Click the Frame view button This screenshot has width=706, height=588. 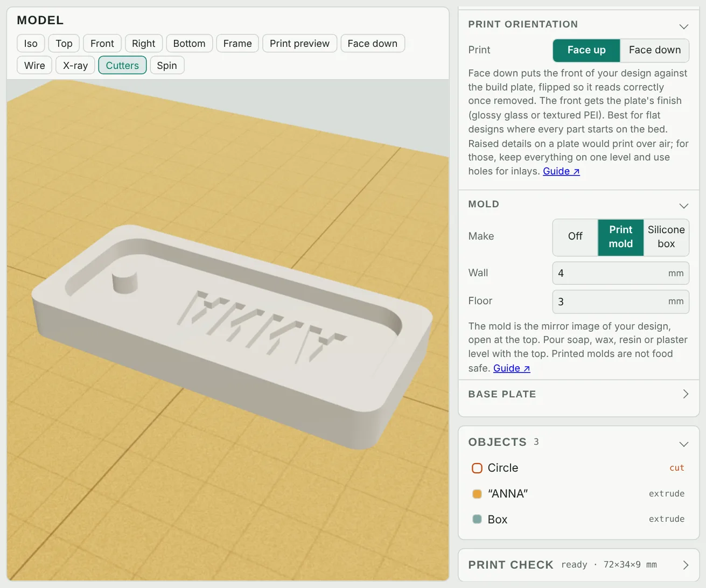pyautogui.click(x=237, y=44)
